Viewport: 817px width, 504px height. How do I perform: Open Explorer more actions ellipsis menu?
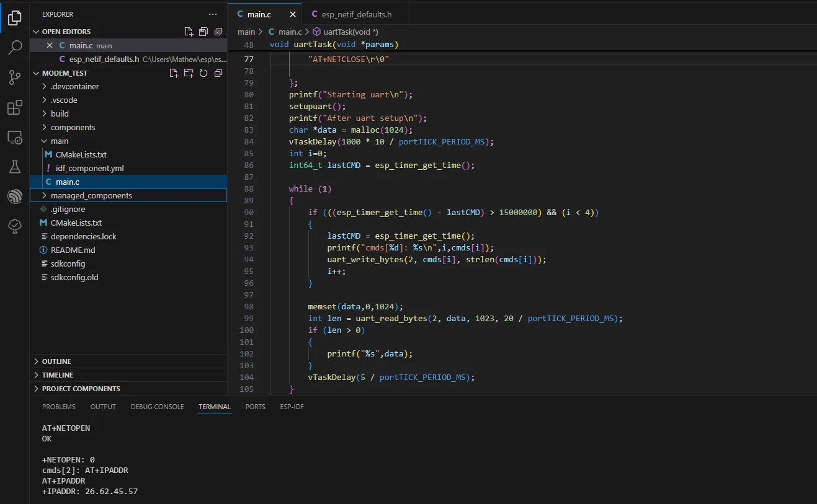(x=213, y=14)
